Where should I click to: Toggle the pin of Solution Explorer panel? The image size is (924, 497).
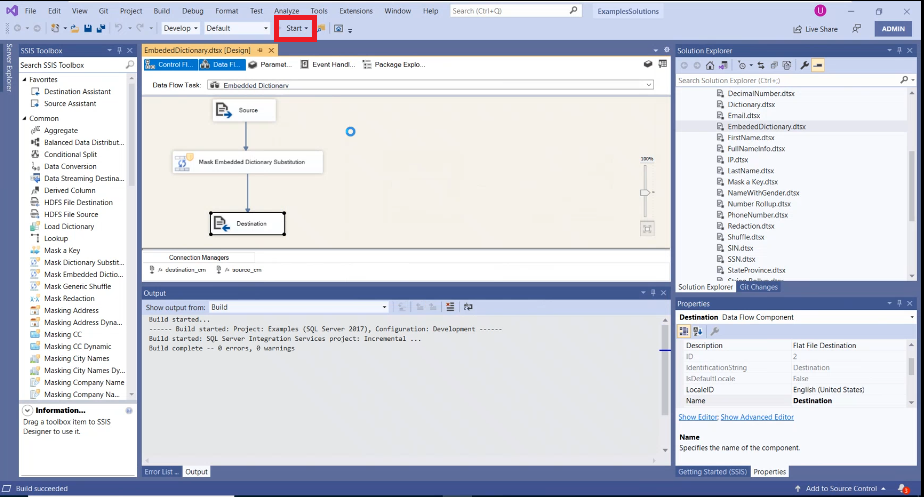point(899,51)
